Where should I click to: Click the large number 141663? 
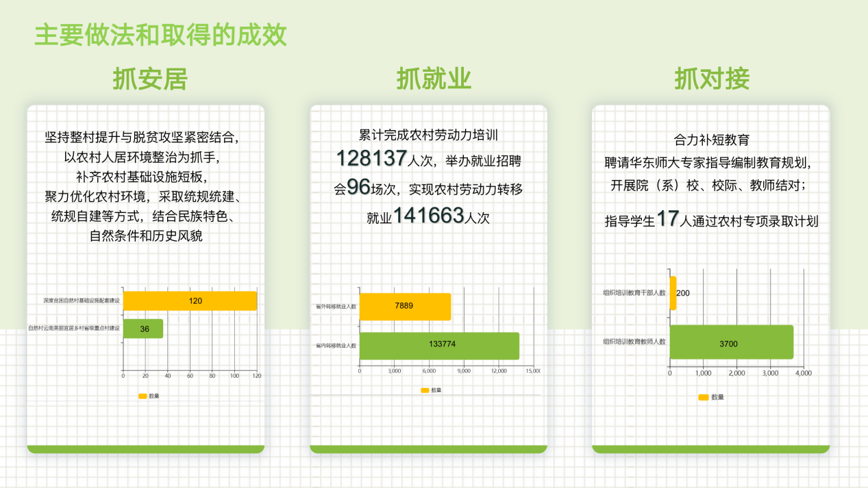(x=429, y=216)
